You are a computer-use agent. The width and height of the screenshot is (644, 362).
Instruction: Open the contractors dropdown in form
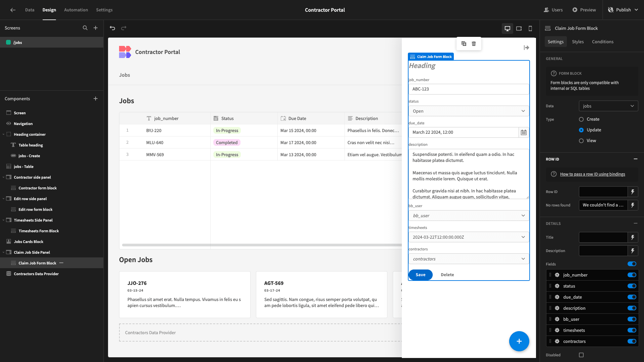(x=469, y=259)
